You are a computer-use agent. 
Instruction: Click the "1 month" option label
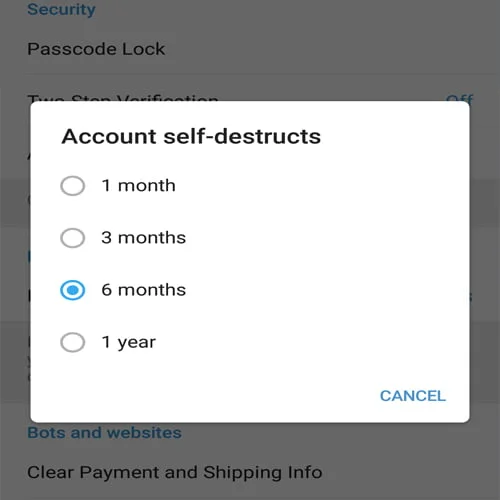point(138,185)
